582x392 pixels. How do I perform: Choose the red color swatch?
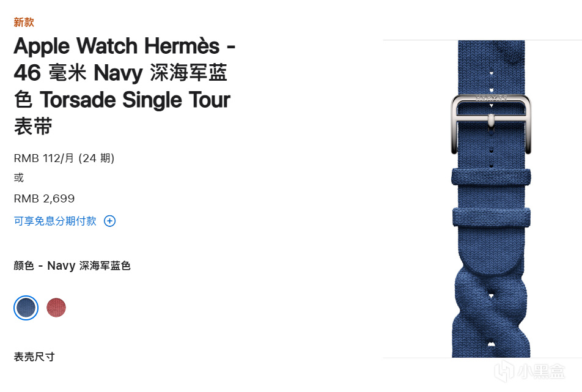click(x=56, y=308)
